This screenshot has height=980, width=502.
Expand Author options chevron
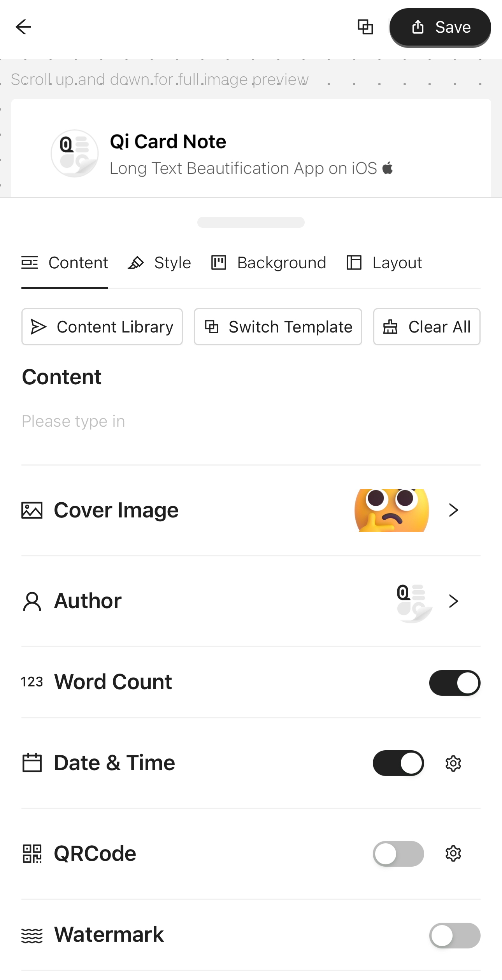click(453, 601)
